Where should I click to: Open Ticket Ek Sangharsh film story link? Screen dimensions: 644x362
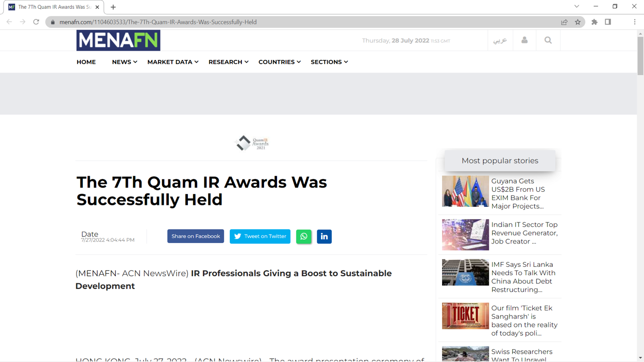pos(524,321)
